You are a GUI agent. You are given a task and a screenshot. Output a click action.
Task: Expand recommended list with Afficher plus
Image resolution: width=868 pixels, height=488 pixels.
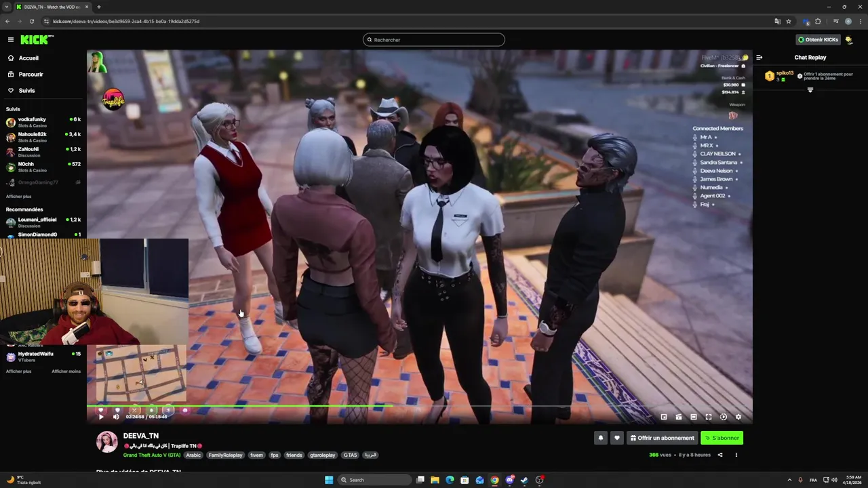pos(18,371)
